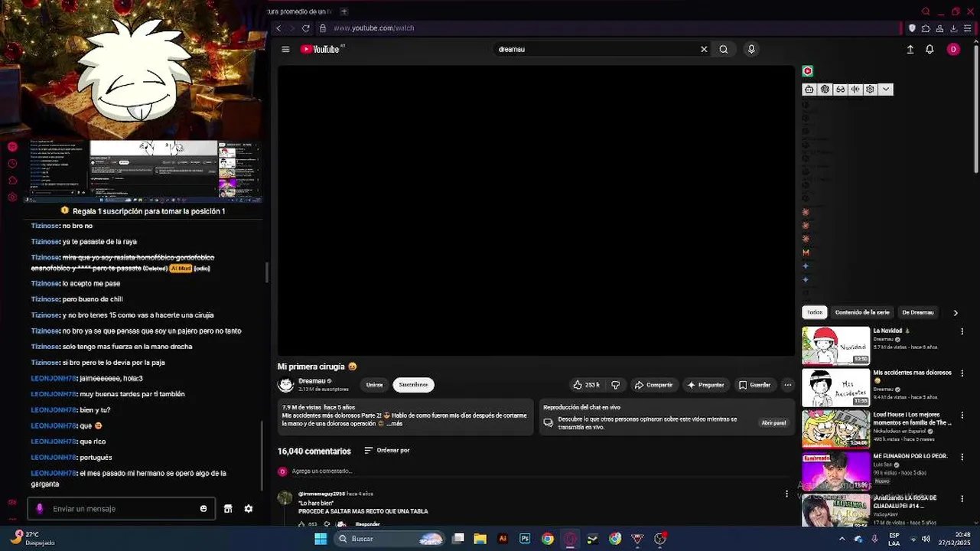The image size is (980, 551).
Task: Click the search magnifier button
Action: click(x=724, y=49)
